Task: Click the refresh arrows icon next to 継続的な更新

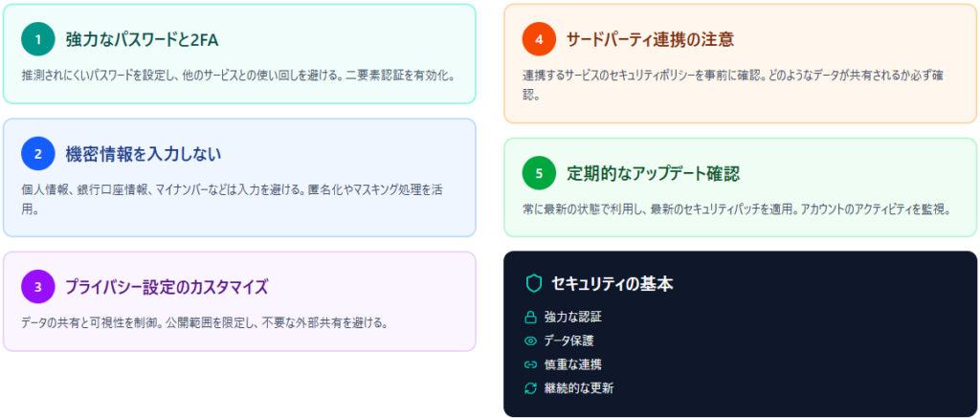Action: point(530,388)
